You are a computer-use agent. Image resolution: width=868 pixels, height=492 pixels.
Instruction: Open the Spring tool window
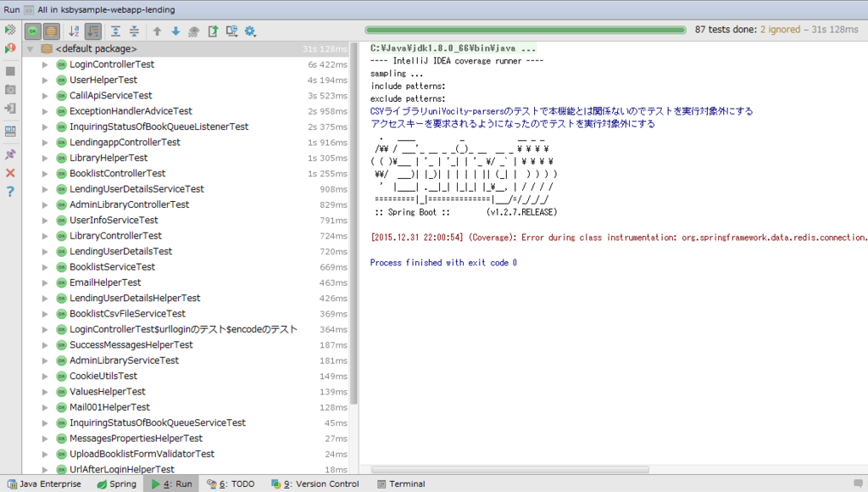click(x=117, y=484)
